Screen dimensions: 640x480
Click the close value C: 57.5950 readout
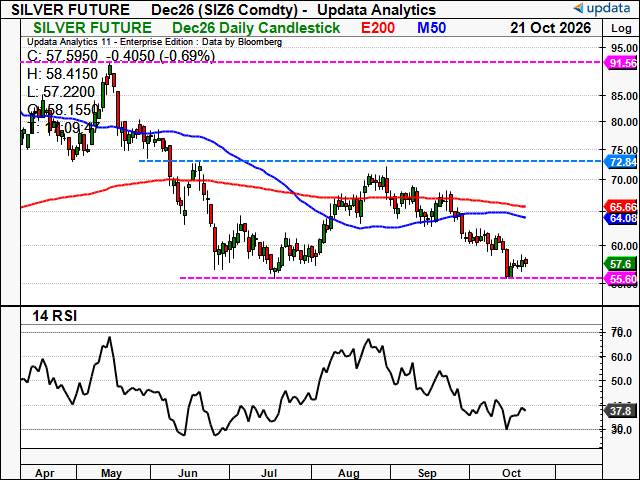[62, 56]
